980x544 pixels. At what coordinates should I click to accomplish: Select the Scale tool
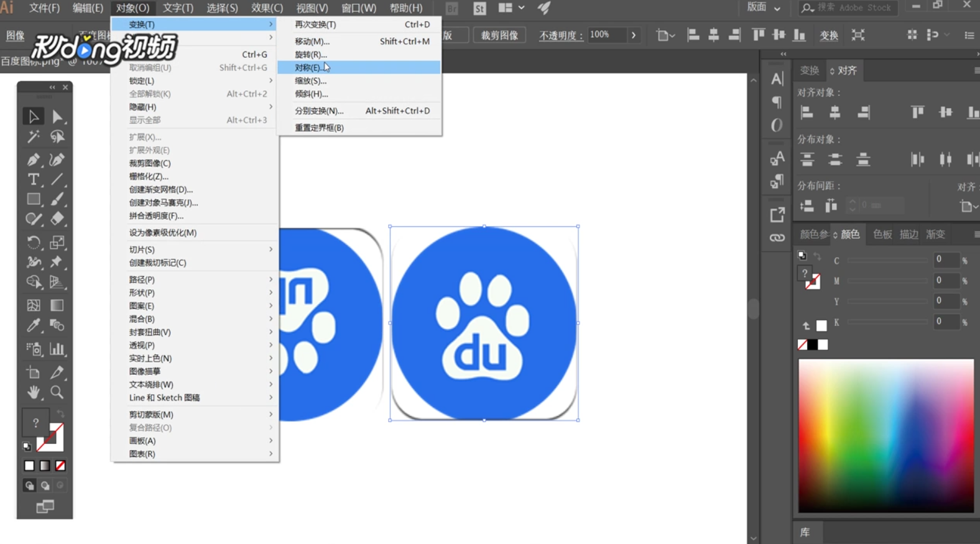57,242
